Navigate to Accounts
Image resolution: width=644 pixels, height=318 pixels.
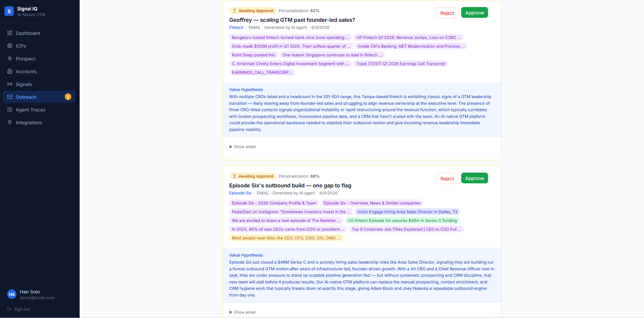39,71
